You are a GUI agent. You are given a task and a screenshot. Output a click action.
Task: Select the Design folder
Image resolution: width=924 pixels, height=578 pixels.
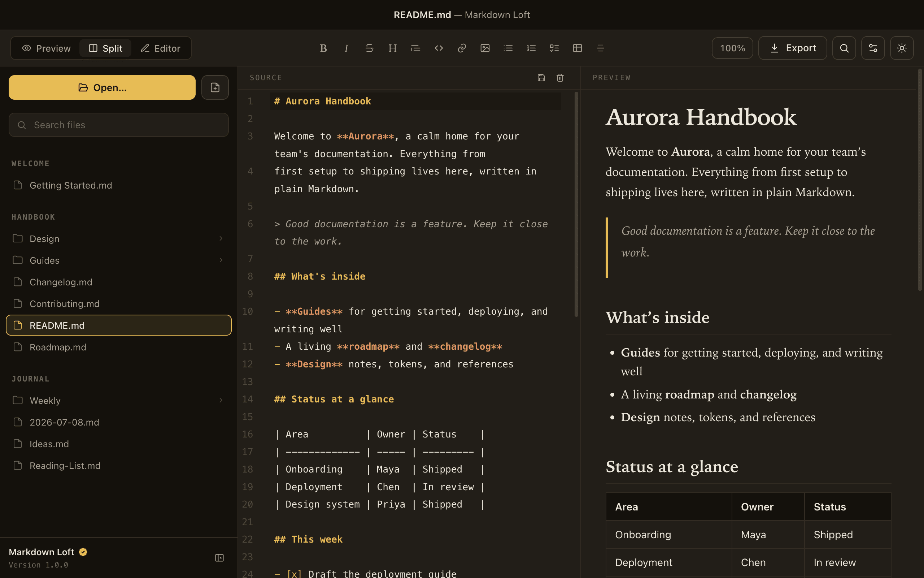point(119,238)
